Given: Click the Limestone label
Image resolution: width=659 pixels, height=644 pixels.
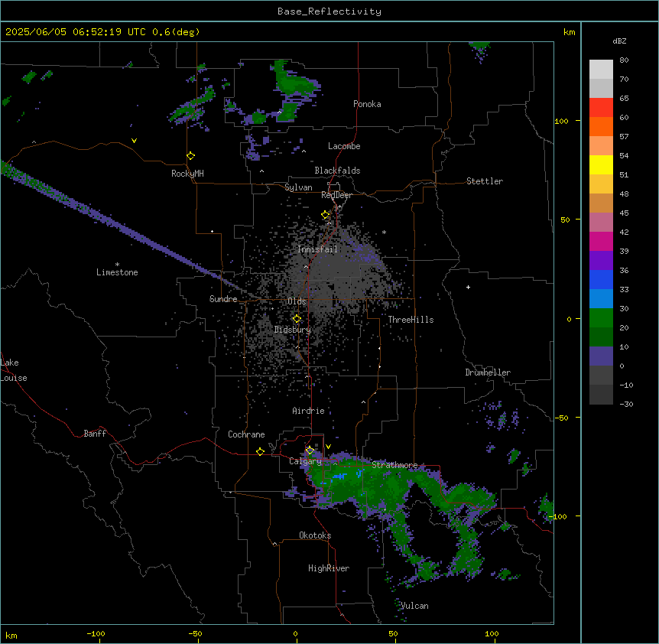Looking at the screenshot, I should click(117, 272).
